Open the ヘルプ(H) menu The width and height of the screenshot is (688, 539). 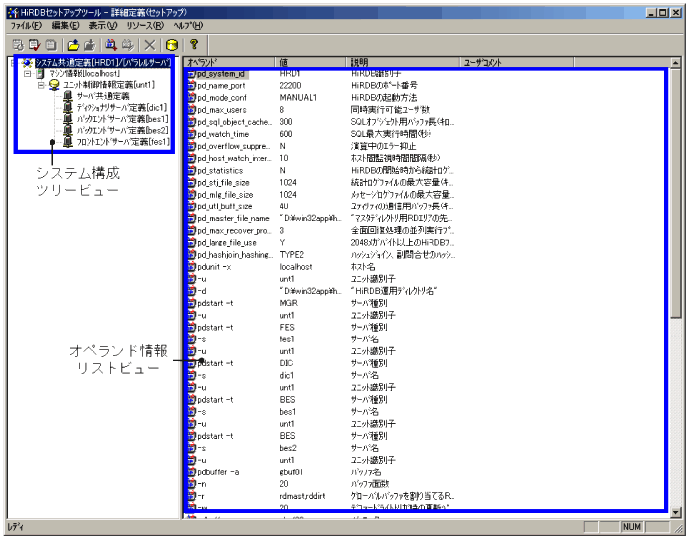tap(188, 25)
